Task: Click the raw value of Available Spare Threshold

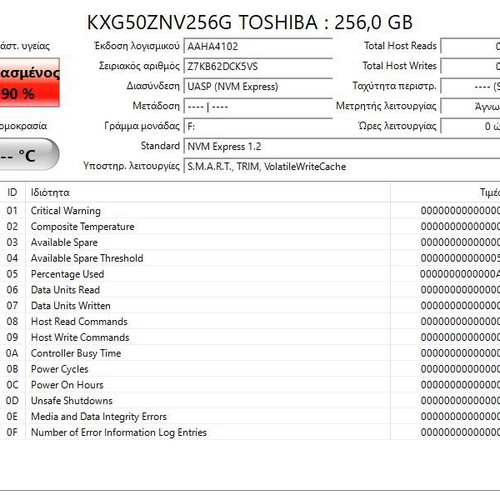Action: click(x=460, y=258)
